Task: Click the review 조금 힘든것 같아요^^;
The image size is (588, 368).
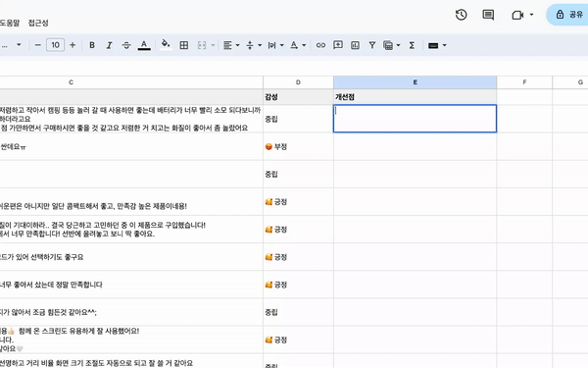Action: tap(48, 312)
